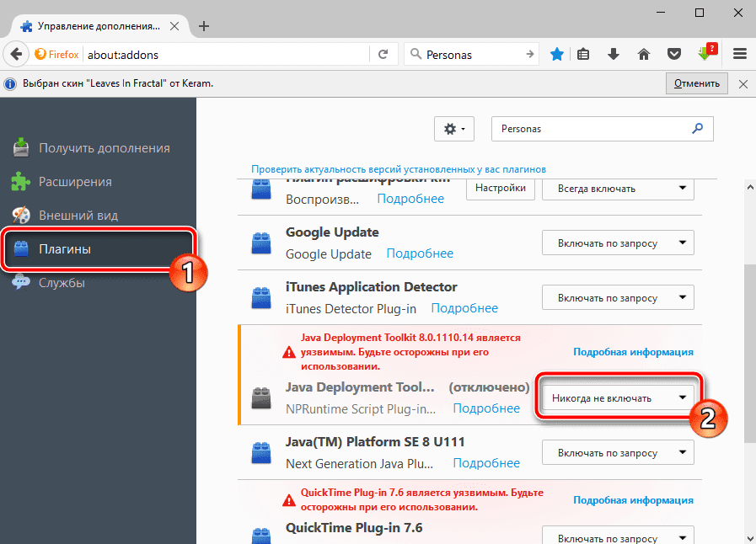Click the Java(TM) Platform SE 8 U111 title

coord(375,442)
